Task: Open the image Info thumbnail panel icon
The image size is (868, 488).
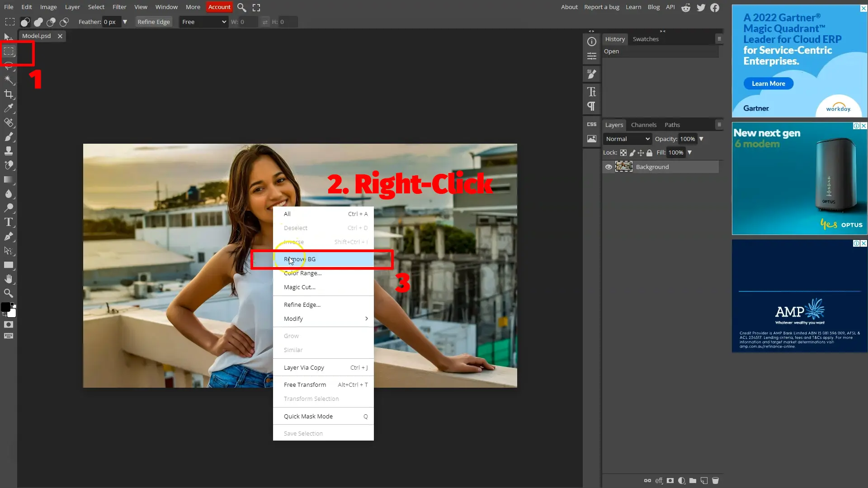Action: pyautogui.click(x=592, y=139)
